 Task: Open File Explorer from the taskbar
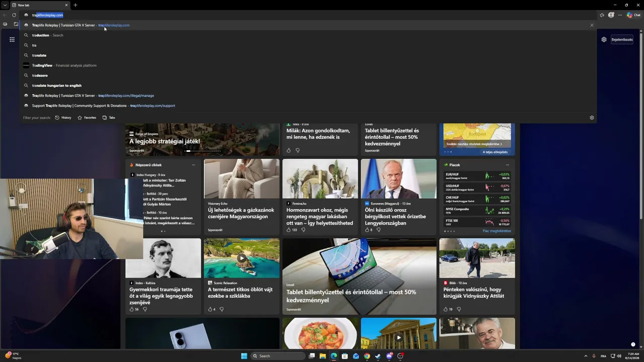pos(323,356)
